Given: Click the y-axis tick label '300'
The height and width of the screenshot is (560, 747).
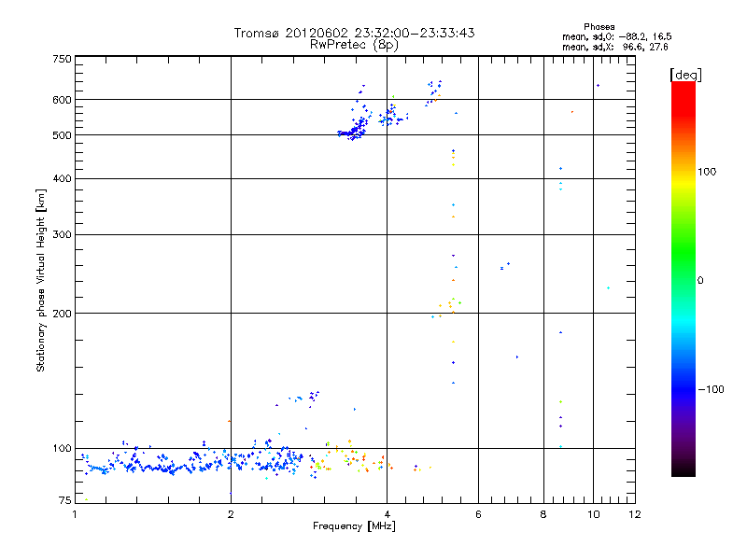Looking at the screenshot, I should (63, 235).
